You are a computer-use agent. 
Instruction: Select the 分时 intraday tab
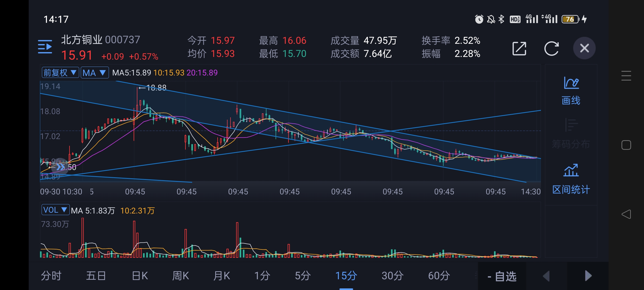(x=51, y=276)
